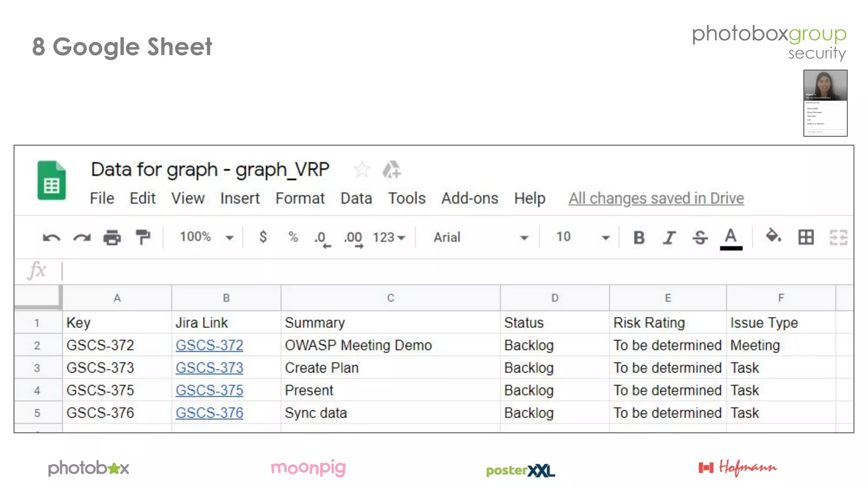This screenshot has height=488, width=868.
Task: Select Backlog status in row 2
Action: click(x=555, y=345)
